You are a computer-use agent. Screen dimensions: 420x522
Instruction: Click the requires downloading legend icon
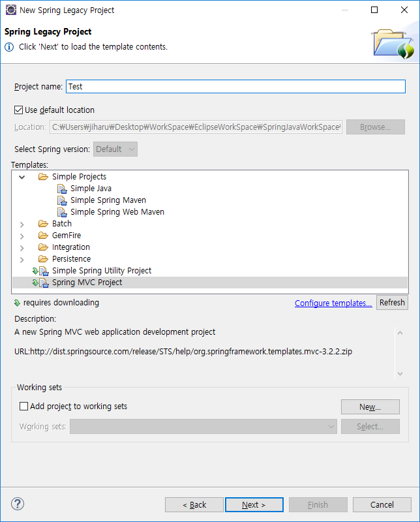18,303
